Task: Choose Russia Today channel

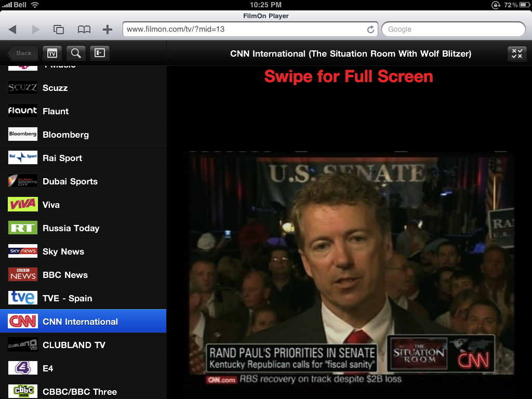Action: tap(83, 228)
